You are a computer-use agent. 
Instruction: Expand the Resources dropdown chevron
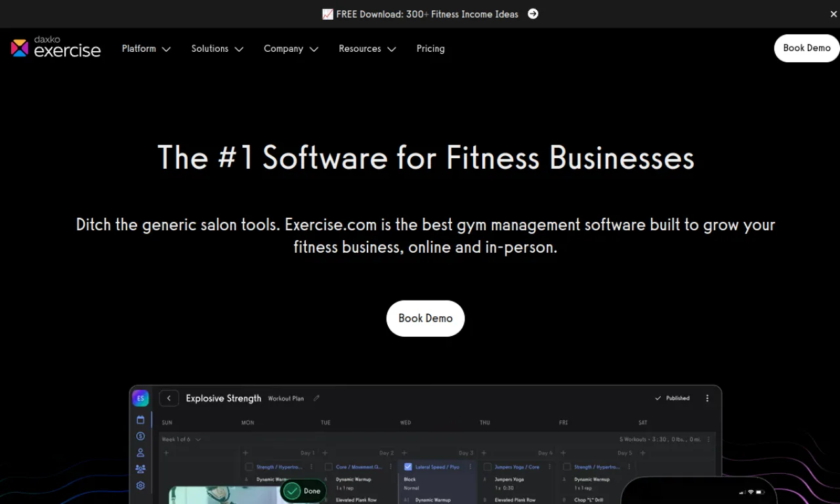pyautogui.click(x=392, y=49)
